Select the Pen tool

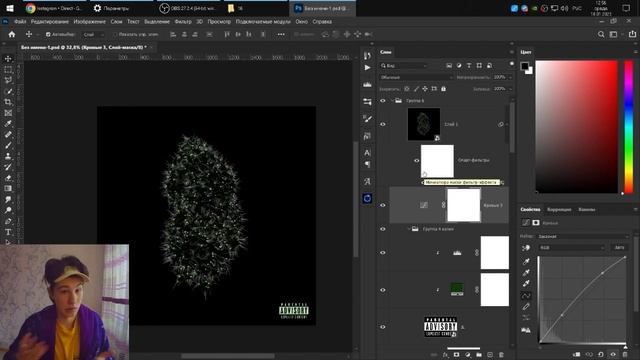pos(8,221)
